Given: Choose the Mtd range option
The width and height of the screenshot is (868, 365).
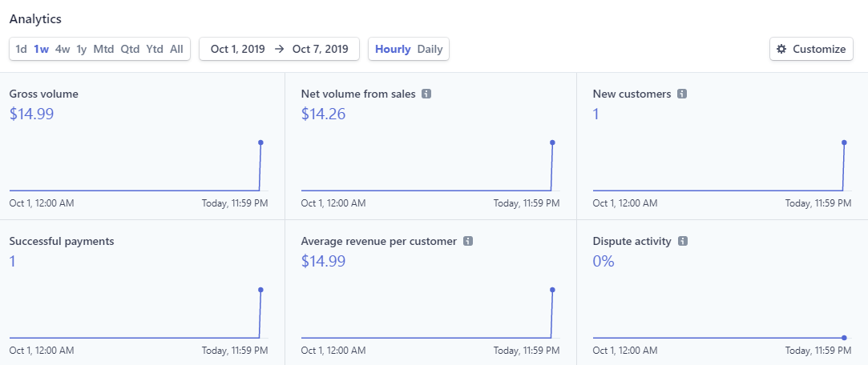Looking at the screenshot, I should pyautogui.click(x=103, y=49).
